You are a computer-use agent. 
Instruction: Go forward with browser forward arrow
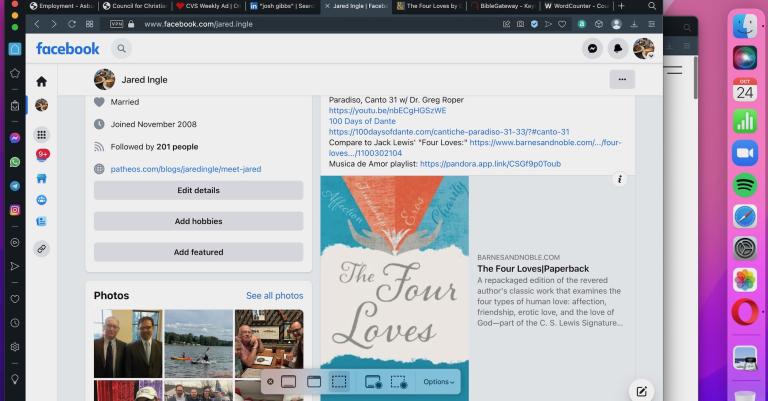tap(54, 24)
